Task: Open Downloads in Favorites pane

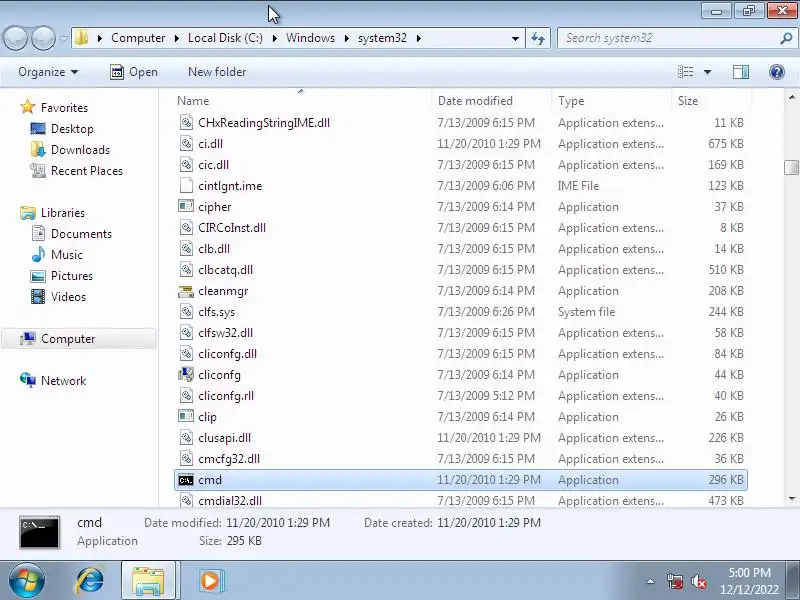Action: 80,149
